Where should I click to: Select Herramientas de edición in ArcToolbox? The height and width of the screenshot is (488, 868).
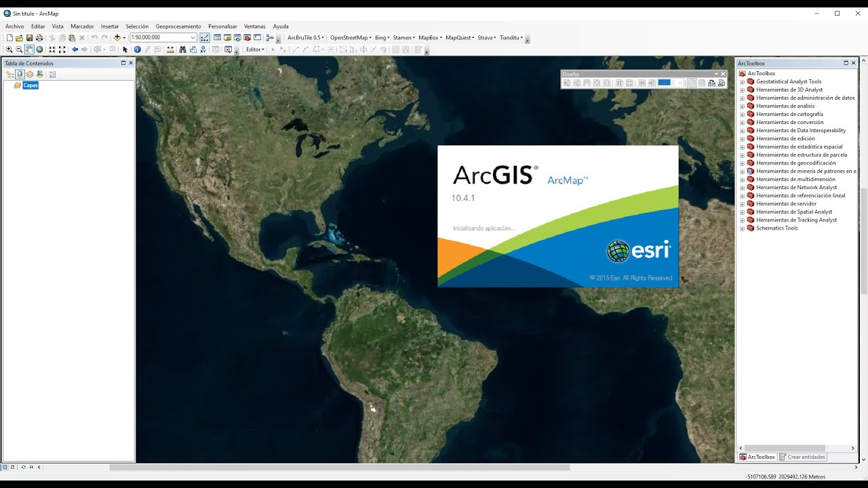coord(785,138)
